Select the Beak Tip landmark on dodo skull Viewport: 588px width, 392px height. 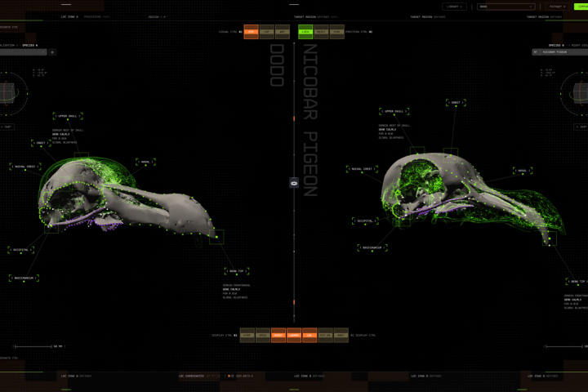tap(237, 271)
